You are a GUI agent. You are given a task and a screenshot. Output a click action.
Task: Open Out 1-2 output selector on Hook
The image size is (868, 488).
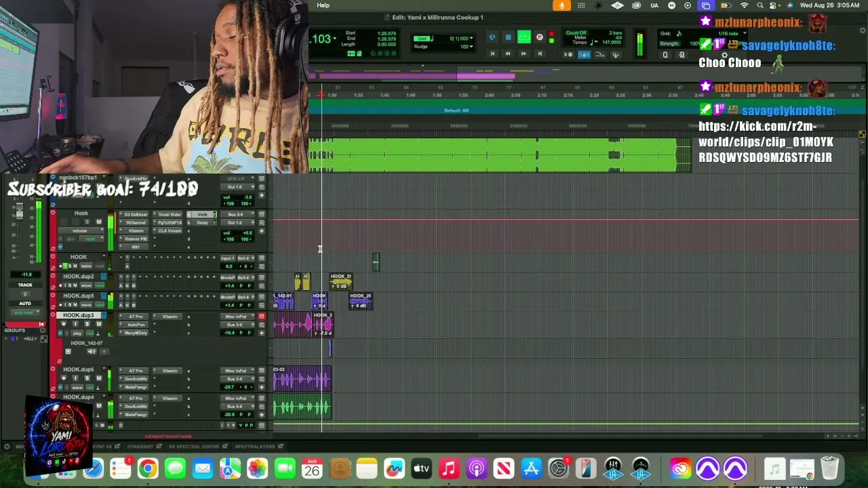(x=236, y=222)
